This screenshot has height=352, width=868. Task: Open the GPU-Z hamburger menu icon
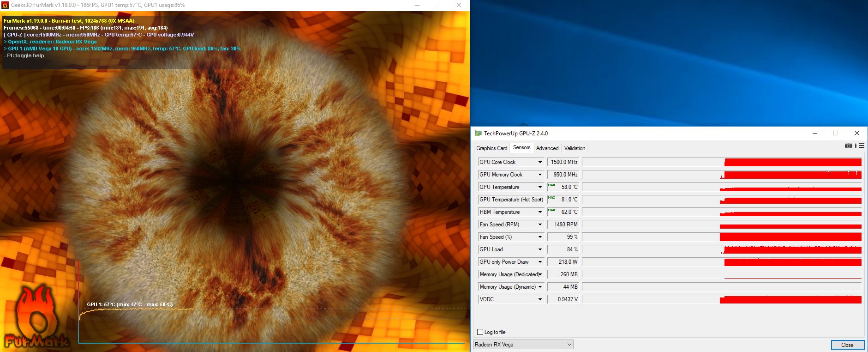pos(862,146)
